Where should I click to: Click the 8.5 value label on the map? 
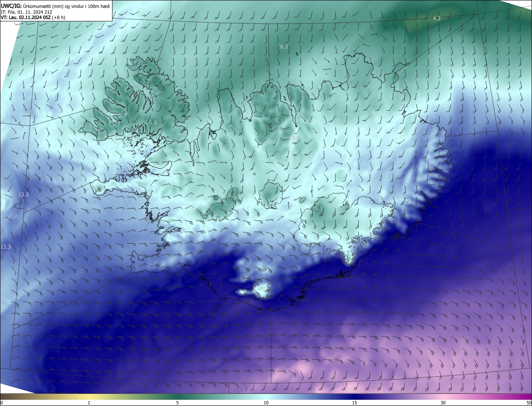190,57
